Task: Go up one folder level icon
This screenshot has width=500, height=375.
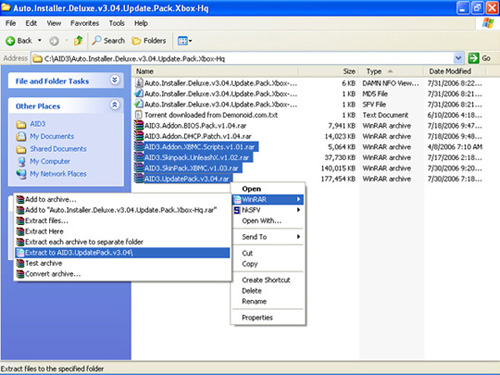Action: tap(79, 41)
